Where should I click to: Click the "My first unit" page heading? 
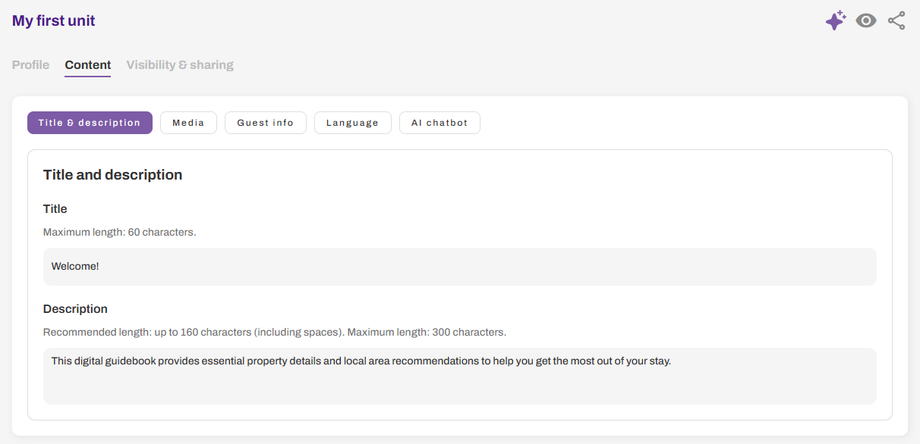[x=54, y=21]
